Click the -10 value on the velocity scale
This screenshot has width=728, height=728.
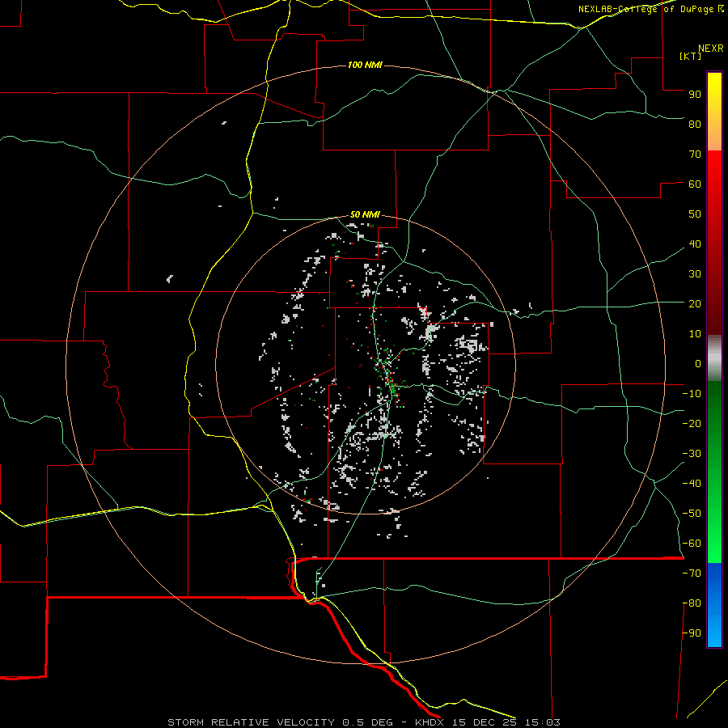(692, 394)
